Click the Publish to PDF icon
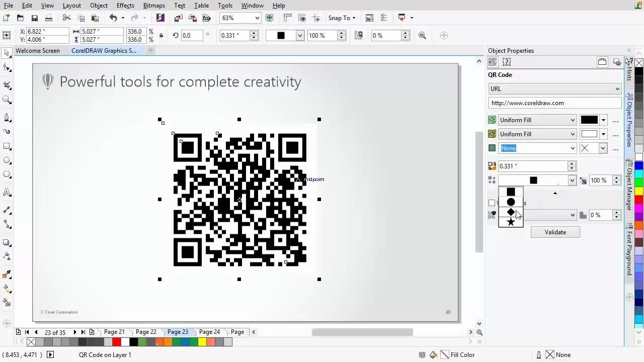 [206, 18]
